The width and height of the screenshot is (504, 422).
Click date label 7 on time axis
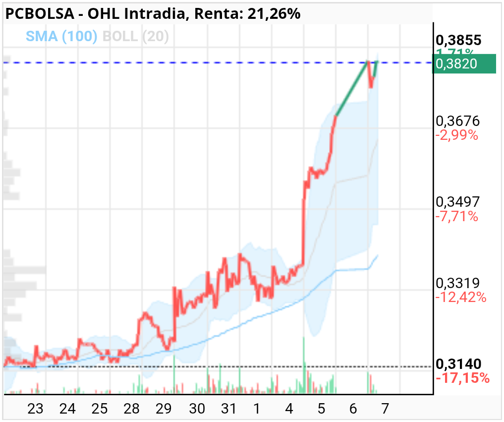[385, 409]
